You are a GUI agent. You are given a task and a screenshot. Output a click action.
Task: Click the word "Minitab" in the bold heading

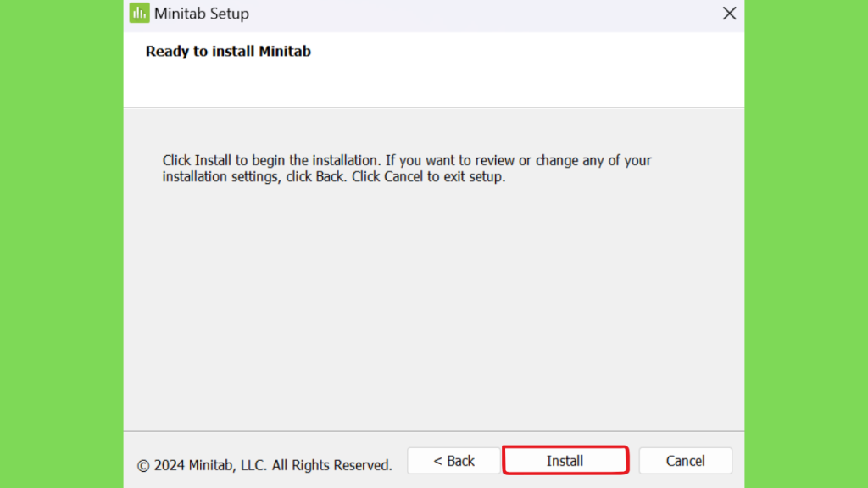tap(285, 51)
